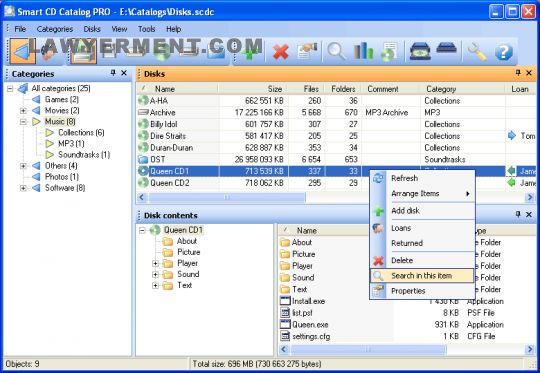Choose Search in this item

(423, 276)
